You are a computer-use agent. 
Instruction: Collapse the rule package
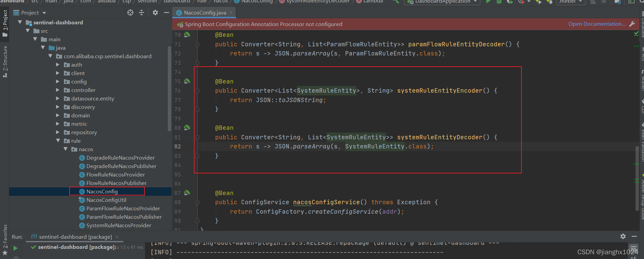tap(58, 141)
